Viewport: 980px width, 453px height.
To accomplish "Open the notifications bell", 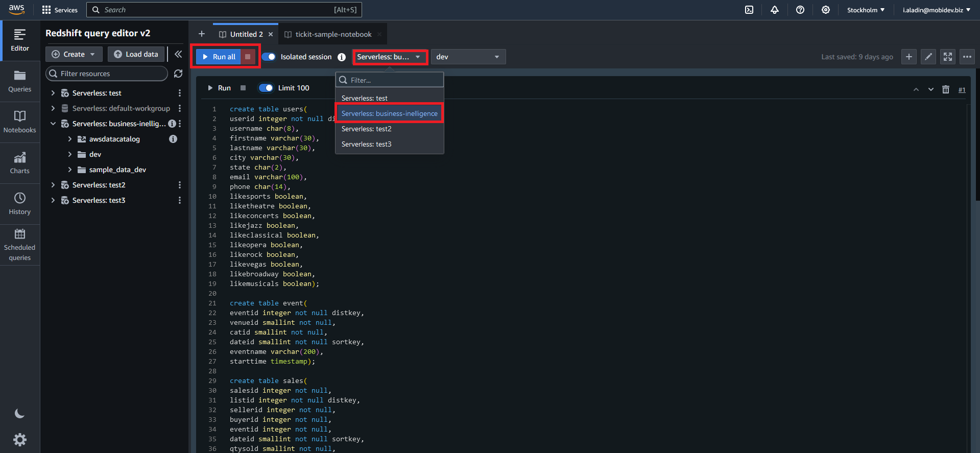I will (775, 10).
